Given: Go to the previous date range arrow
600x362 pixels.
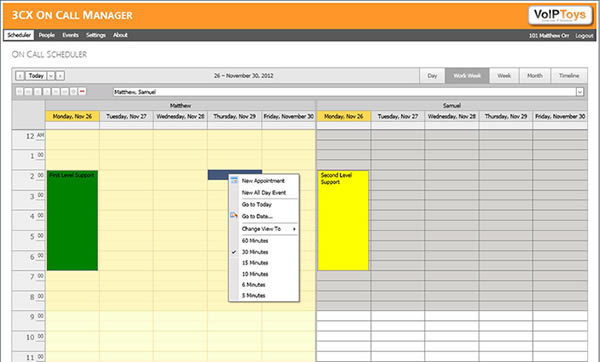Looking at the screenshot, I should 20,76.
